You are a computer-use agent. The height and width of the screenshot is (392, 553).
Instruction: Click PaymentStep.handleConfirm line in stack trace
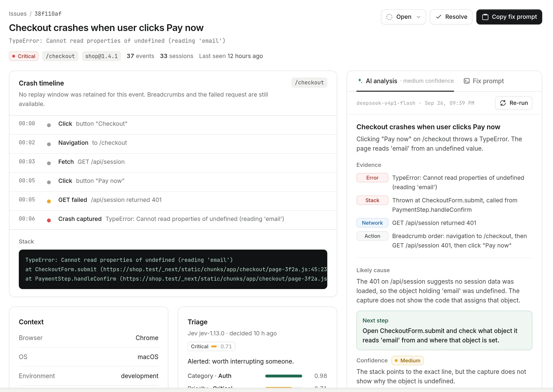coord(176,279)
